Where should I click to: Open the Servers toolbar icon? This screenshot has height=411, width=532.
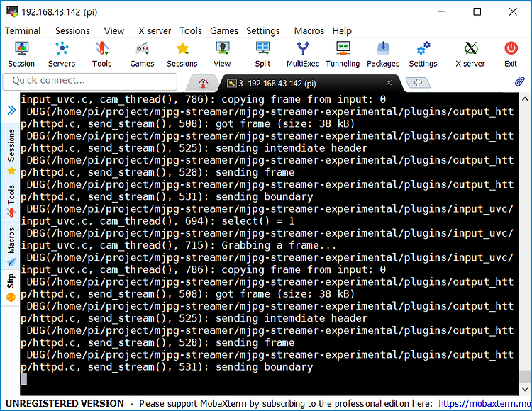pyautogui.click(x=62, y=55)
